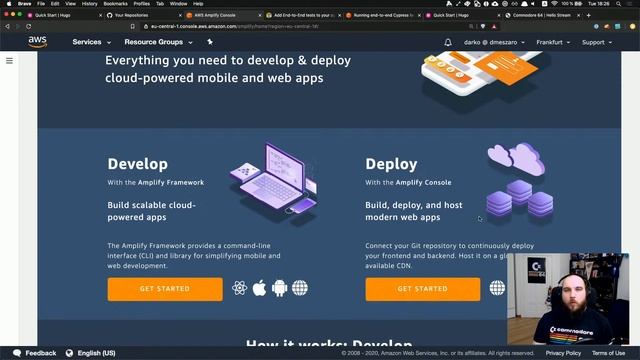This screenshot has height=360, width=640.
Task: Open the darko @ dmeszaro account menu
Action: (494, 42)
